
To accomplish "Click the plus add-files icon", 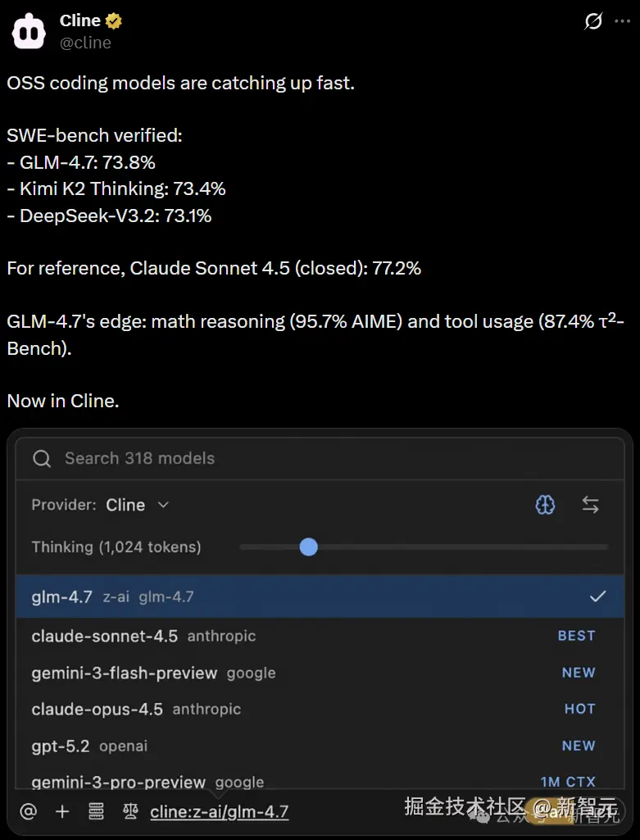I will (62, 811).
